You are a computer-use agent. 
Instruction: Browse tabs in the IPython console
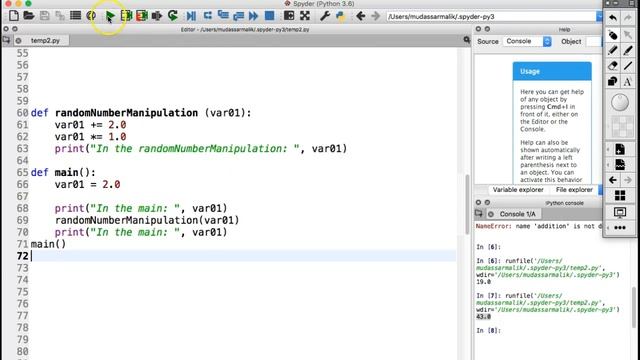[479, 213]
